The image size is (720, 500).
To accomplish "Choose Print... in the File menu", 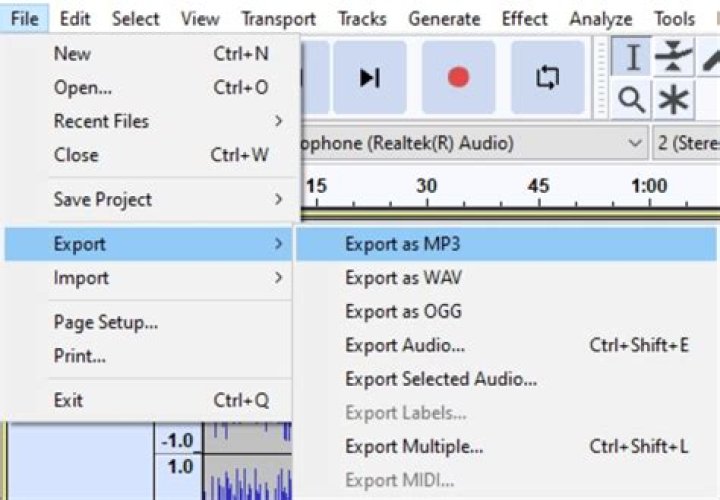I will (148, 356).
